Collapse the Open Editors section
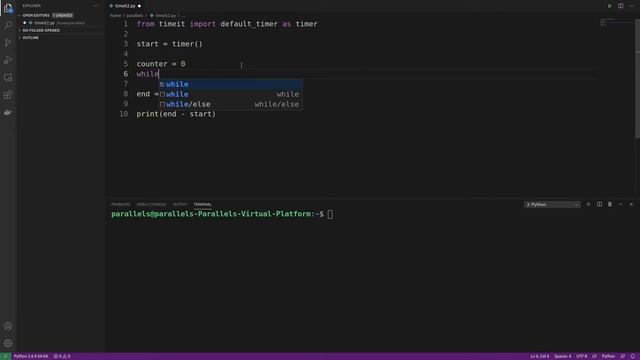This screenshot has width=640, height=360. (36, 15)
